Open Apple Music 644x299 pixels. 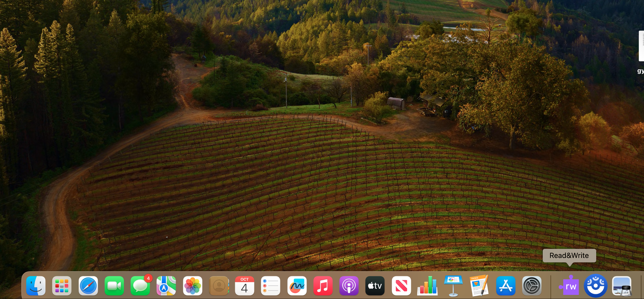[x=323, y=286]
